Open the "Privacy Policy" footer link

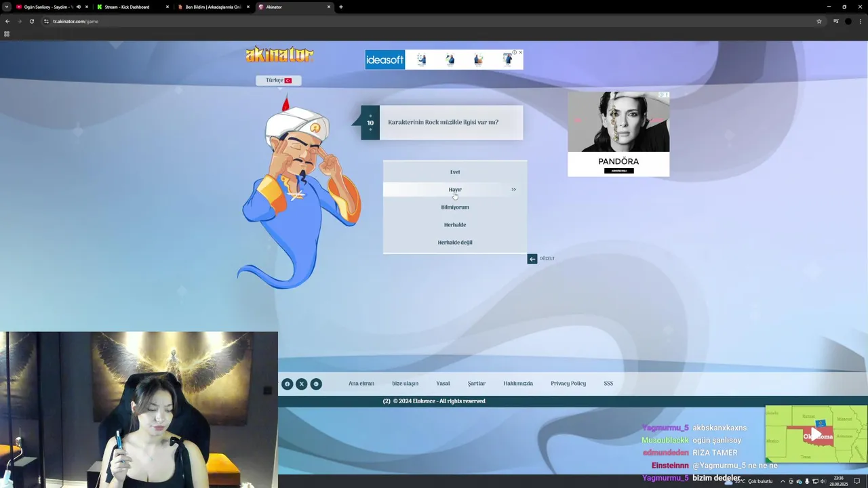pyautogui.click(x=568, y=384)
